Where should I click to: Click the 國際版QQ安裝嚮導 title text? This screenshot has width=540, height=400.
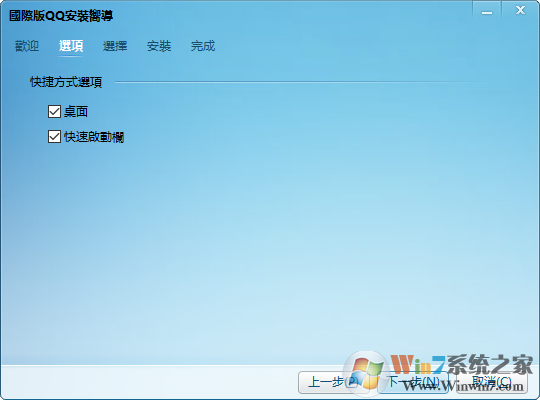pos(61,16)
